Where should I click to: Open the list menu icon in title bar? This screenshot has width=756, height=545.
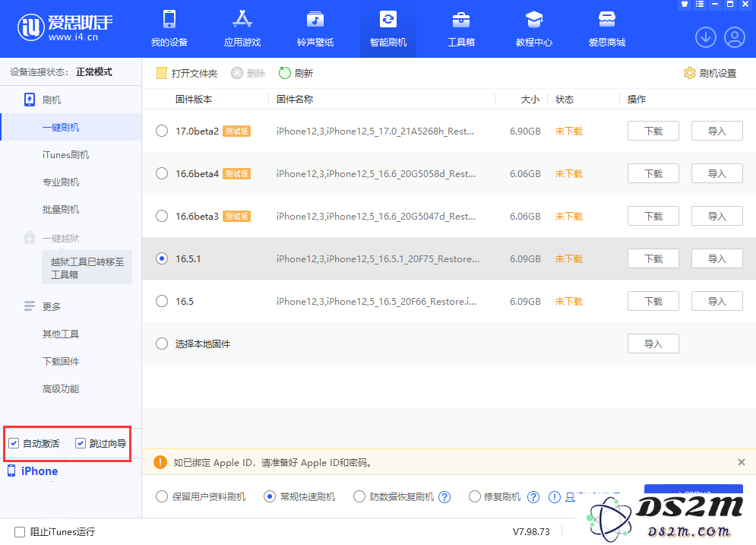(x=700, y=5)
